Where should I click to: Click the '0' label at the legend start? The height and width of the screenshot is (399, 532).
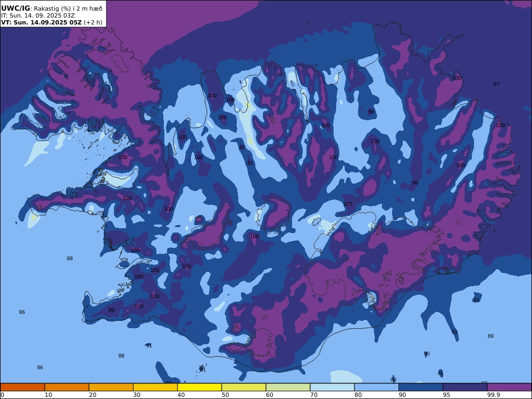2,395
